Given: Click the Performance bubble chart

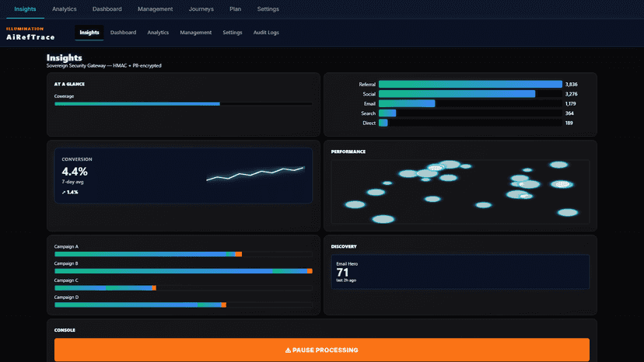Looking at the screenshot, I should [x=460, y=192].
